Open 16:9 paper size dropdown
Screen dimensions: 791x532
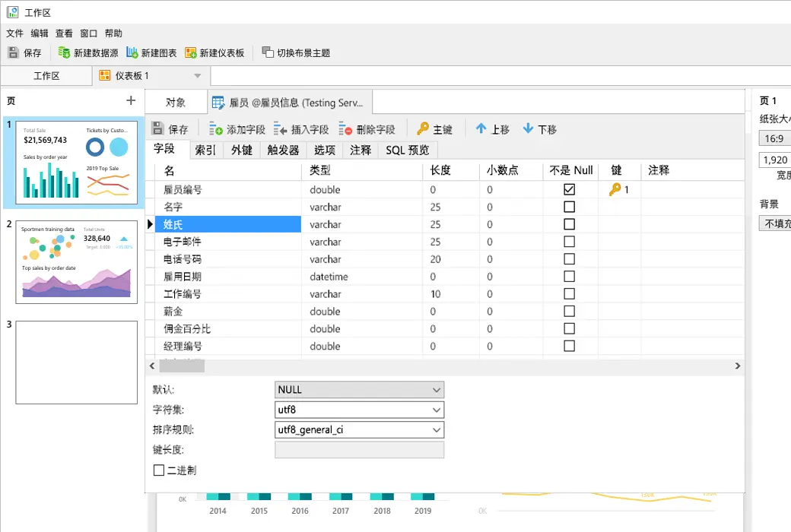775,138
